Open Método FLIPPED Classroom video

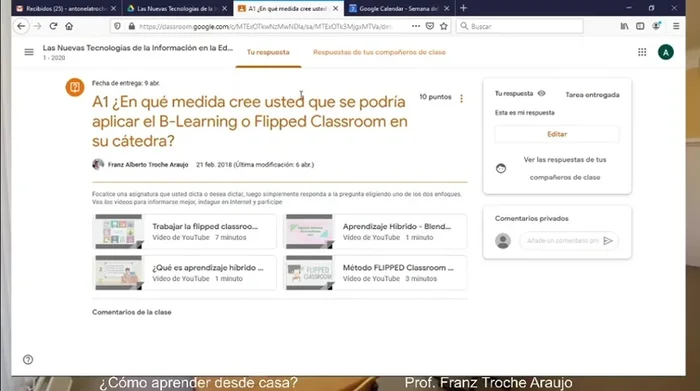(x=376, y=273)
